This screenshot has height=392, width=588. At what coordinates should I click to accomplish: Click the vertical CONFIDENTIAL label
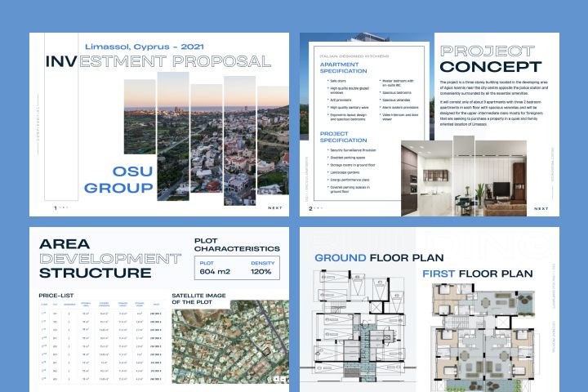(x=38, y=124)
